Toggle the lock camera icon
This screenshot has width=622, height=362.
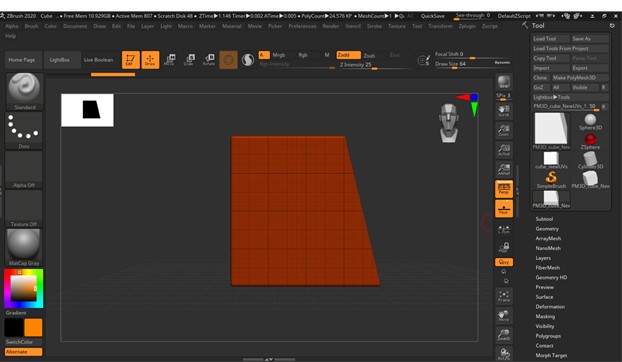(x=504, y=247)
